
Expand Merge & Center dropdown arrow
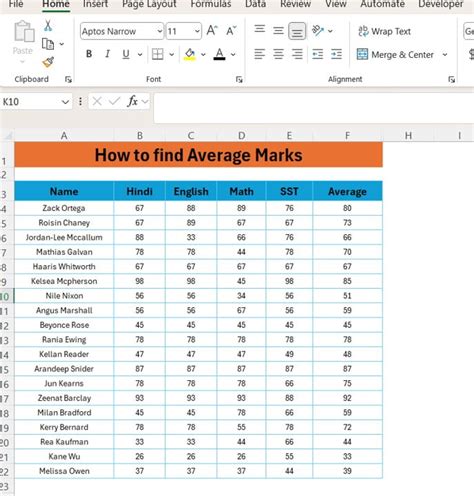[445, 54]
